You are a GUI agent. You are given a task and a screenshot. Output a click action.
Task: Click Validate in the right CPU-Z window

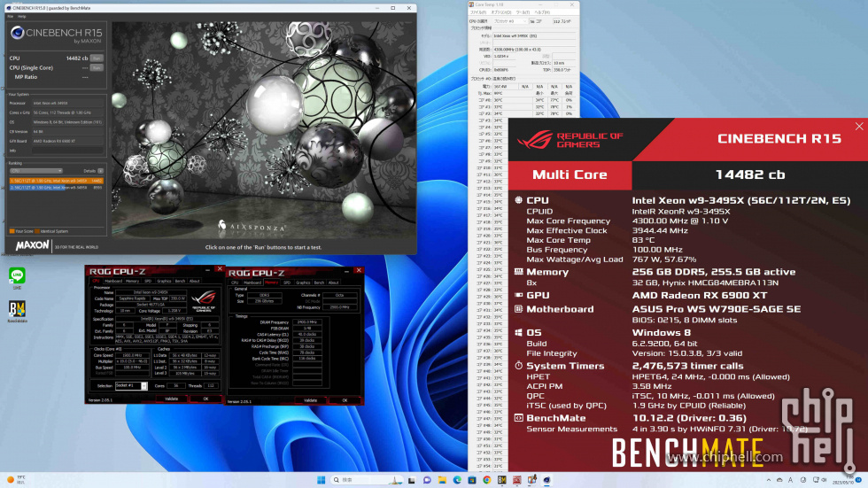(311, 400)
